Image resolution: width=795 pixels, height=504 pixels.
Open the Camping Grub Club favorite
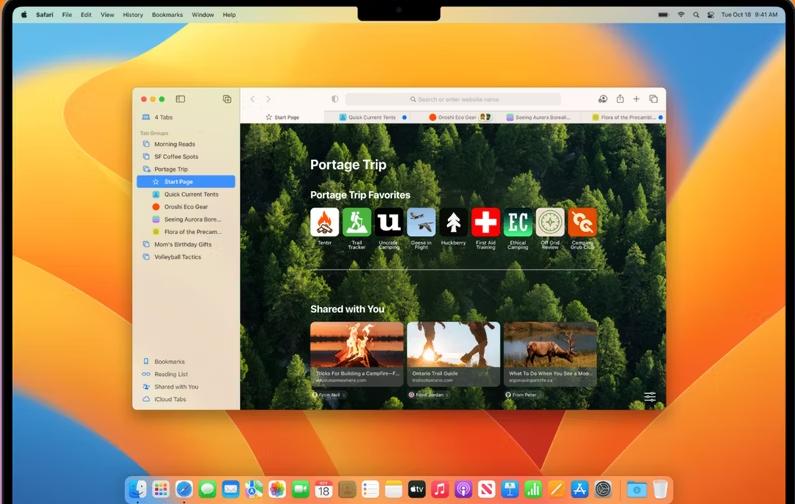tap(583, 222)
